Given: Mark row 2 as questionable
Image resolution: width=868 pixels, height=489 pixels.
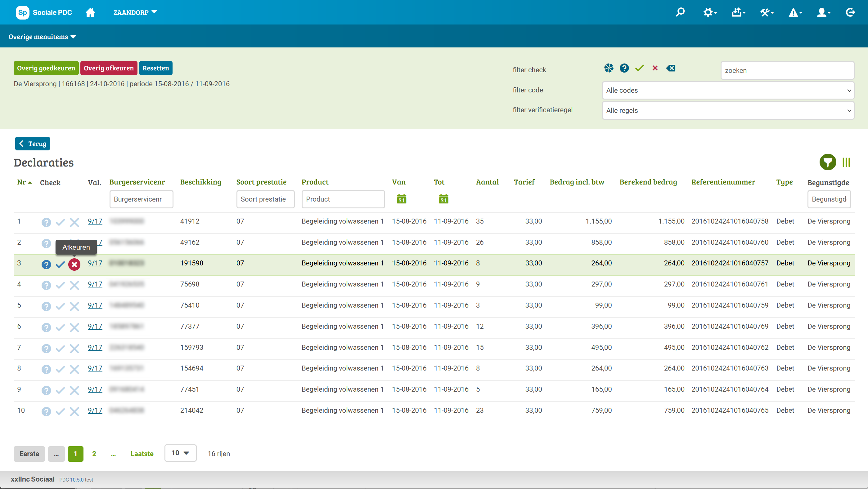Looking at the screenshot, I should coord(46,243).
